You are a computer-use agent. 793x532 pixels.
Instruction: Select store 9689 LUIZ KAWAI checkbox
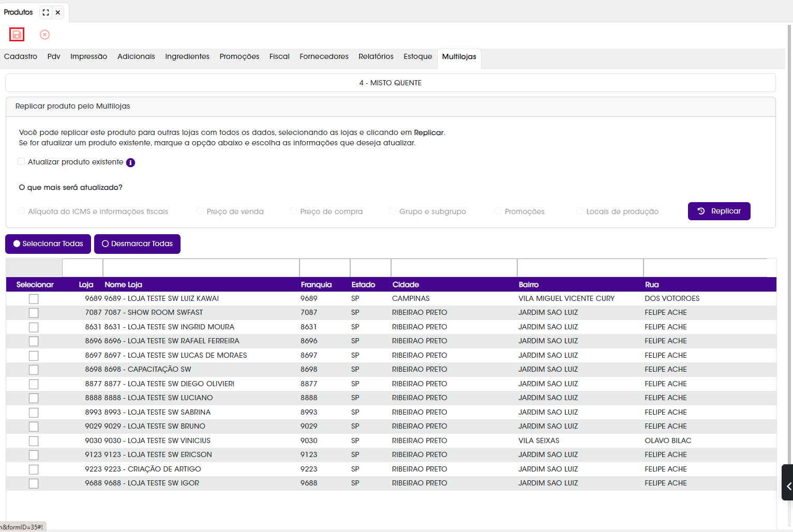click(x=34, y=299)
